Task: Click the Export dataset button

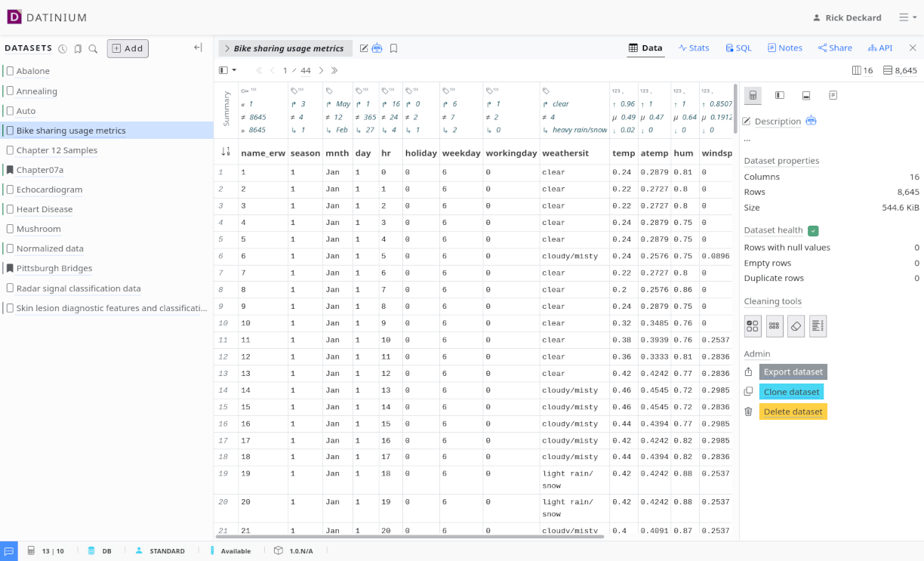Action: 793,371
